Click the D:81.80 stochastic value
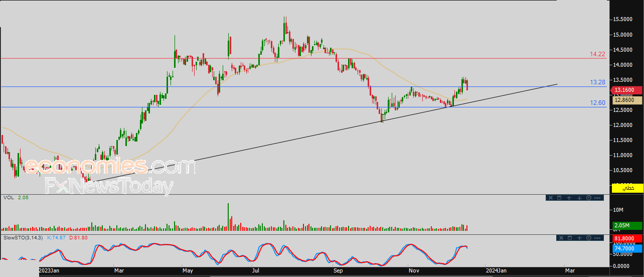 click(78, 237)
